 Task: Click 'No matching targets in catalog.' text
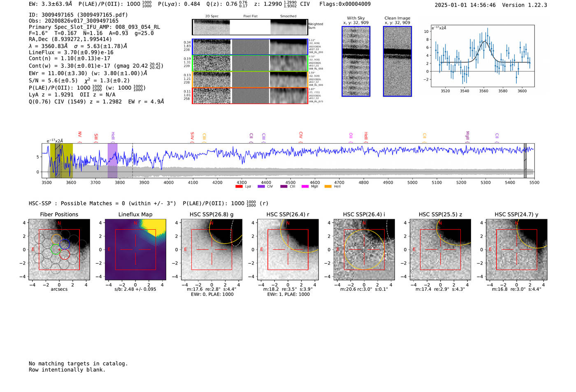point(78,364)
